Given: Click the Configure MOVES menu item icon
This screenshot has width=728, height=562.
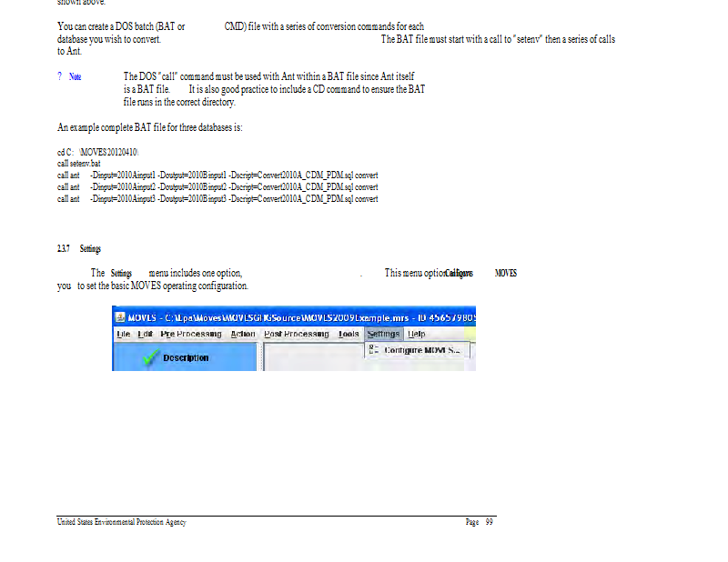Looking at the screenshot, I should [373, 349].
